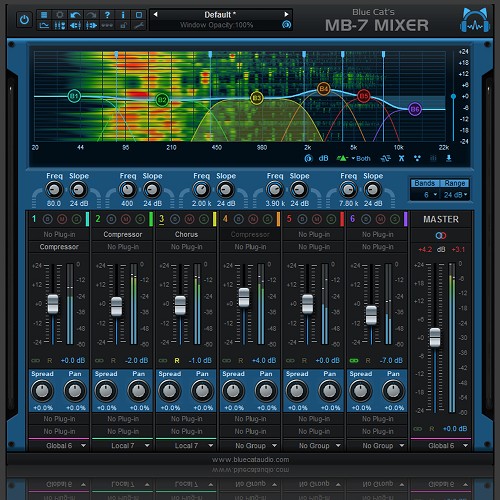Click the X-shaped crossover display icon
Image resolution: width=500 pixels, height=500 pixels.
point(401,158)
